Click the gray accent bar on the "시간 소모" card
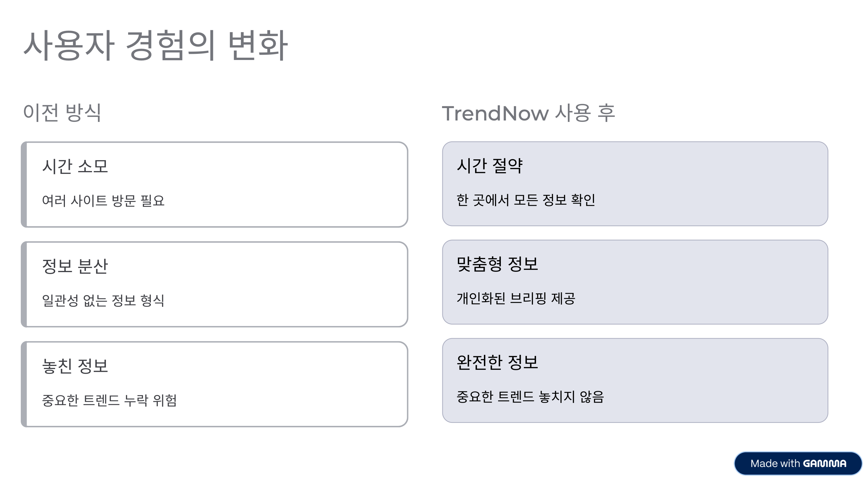The height and width of the screenshot is (482, 868). (24, 185)
